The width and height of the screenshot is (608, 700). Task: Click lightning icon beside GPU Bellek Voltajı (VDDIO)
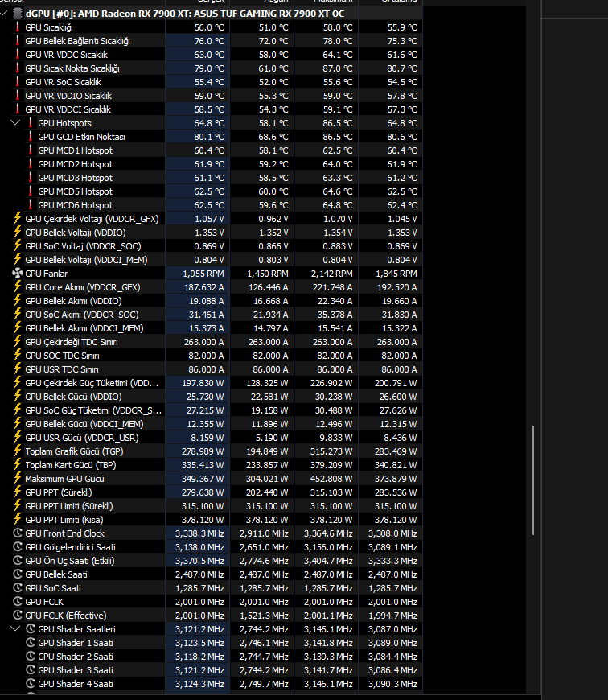18,233
